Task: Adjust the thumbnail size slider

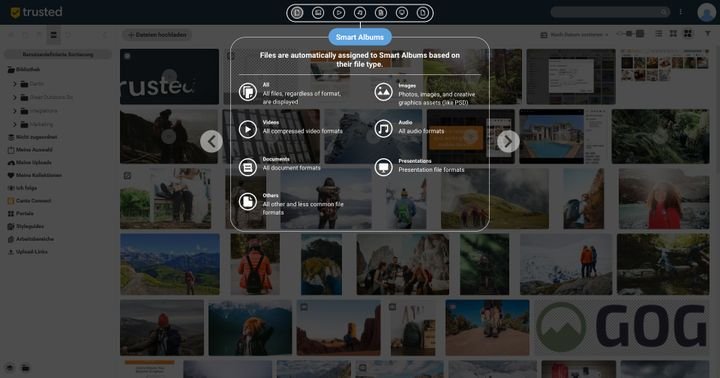Action: [630, 34]
